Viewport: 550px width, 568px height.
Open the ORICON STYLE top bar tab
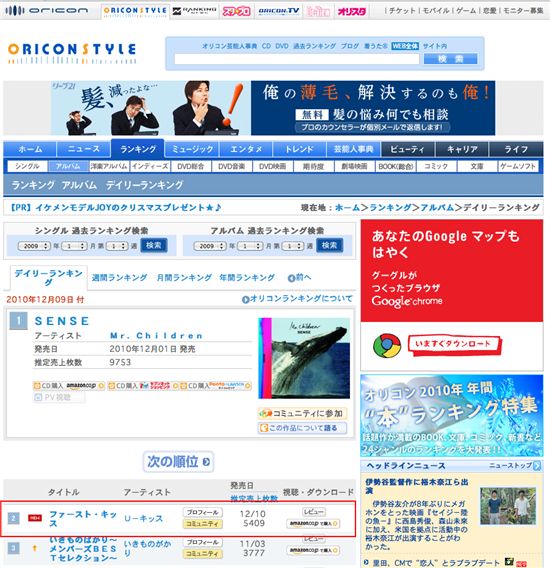point(135,11)
